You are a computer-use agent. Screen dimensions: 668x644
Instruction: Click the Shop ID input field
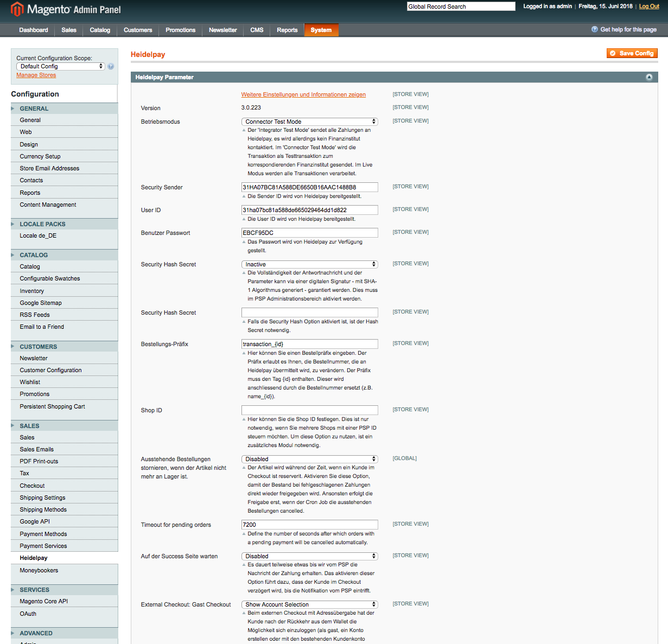[309, 410]
